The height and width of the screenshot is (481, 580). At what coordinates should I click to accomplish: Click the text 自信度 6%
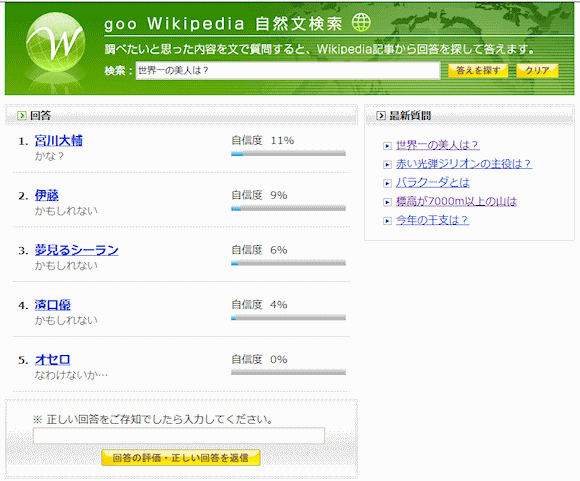point(259,250)
